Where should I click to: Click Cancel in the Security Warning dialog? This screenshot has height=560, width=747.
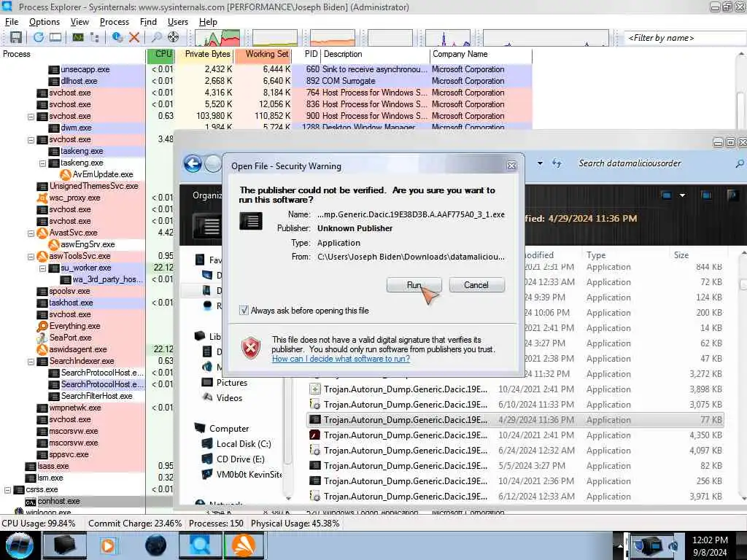click(x=476, y=285)
